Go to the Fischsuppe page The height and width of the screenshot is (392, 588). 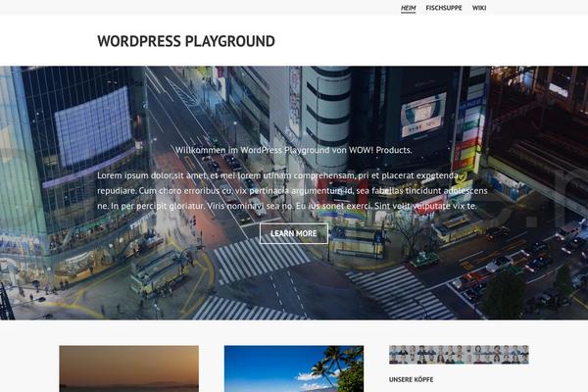(444, 8)
